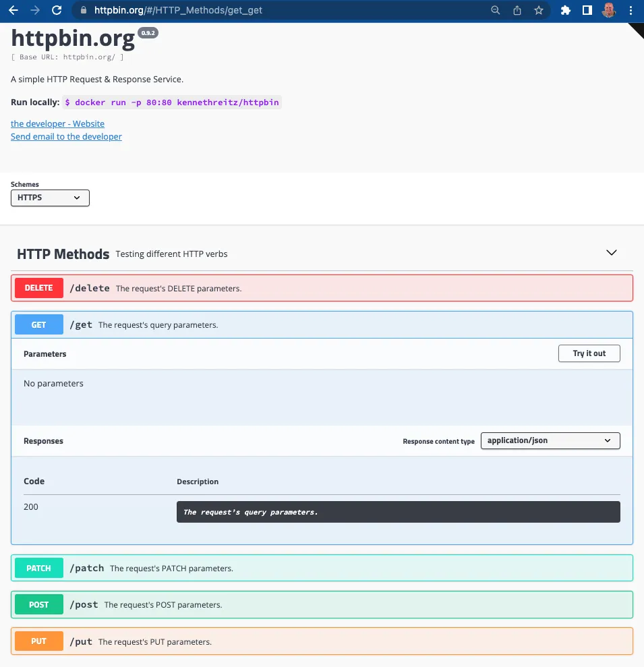Click the 0.9.2 version badge
Screen dimensions: 644x667
[148, 33]
